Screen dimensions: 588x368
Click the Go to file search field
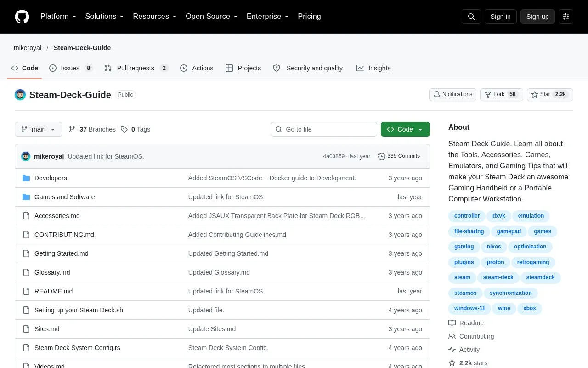click(324, 129)
